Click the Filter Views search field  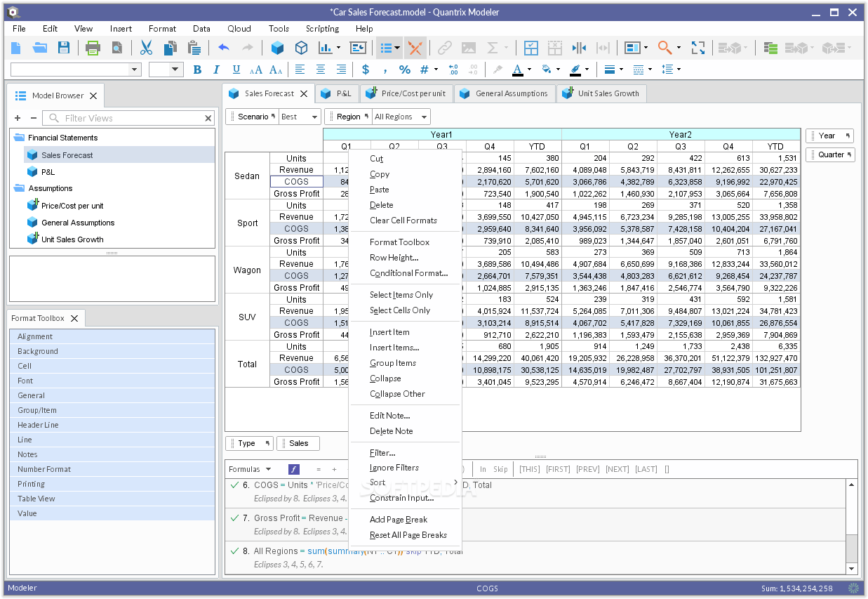(128, 118)
